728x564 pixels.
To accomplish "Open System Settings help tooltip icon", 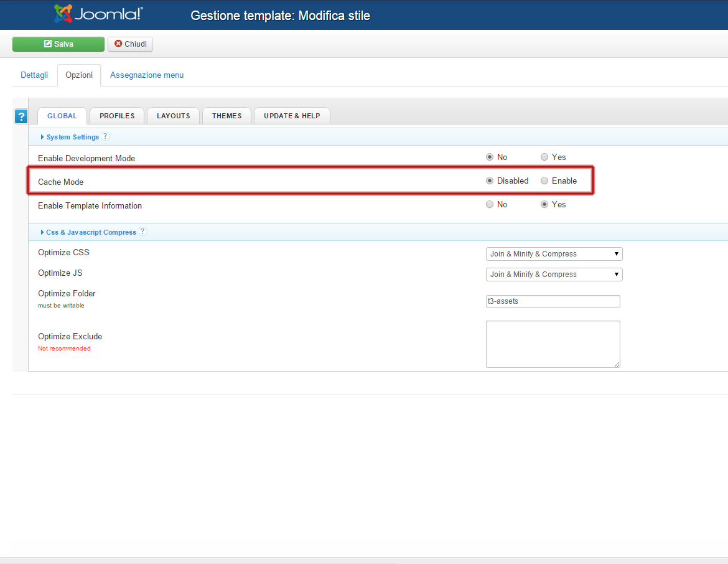I will click(x=106, y=136).
